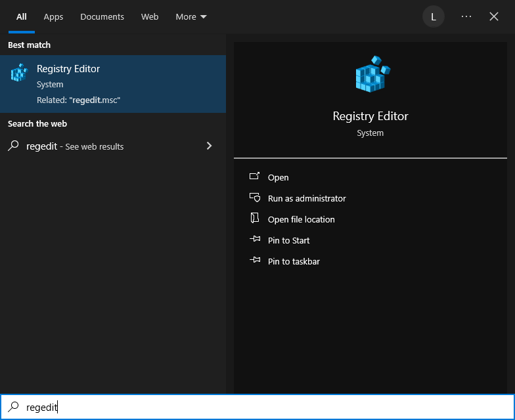This screenshot has width=515, height=420.
Task: Open the Registry Editor best match result
Action: (113, 84)
